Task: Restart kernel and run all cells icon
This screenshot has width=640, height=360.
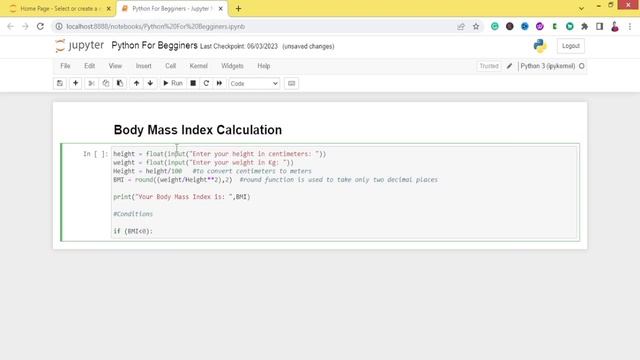Action: click(219, 83)
